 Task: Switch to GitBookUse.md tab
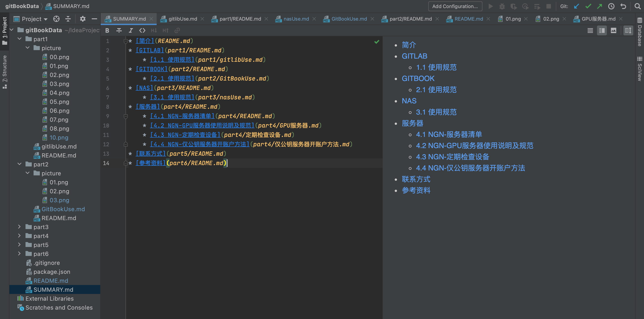point(349,19)
